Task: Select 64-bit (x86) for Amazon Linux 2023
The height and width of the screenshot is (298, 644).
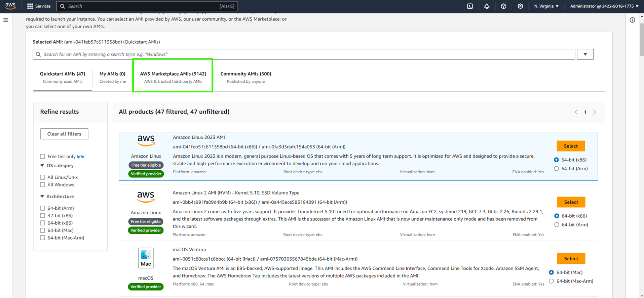Action: [556, 160]
